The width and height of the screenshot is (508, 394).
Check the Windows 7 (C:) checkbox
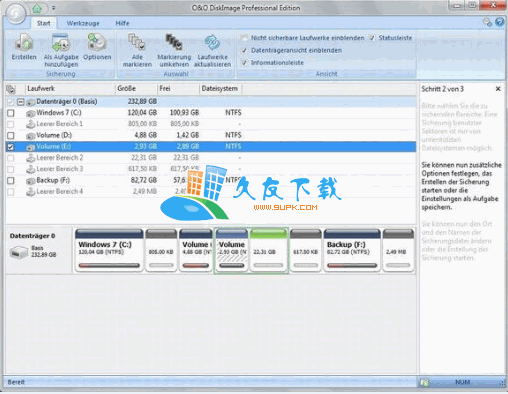(x=11, y=113)
